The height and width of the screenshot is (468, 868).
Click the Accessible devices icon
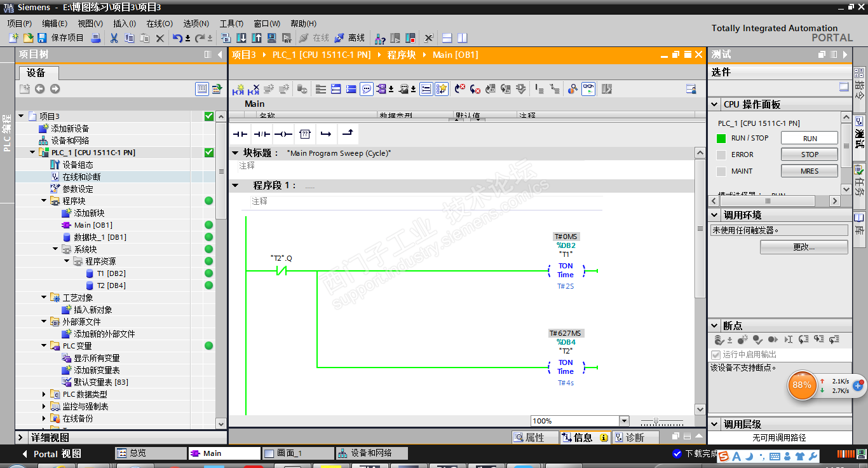[x=380, y=38]
